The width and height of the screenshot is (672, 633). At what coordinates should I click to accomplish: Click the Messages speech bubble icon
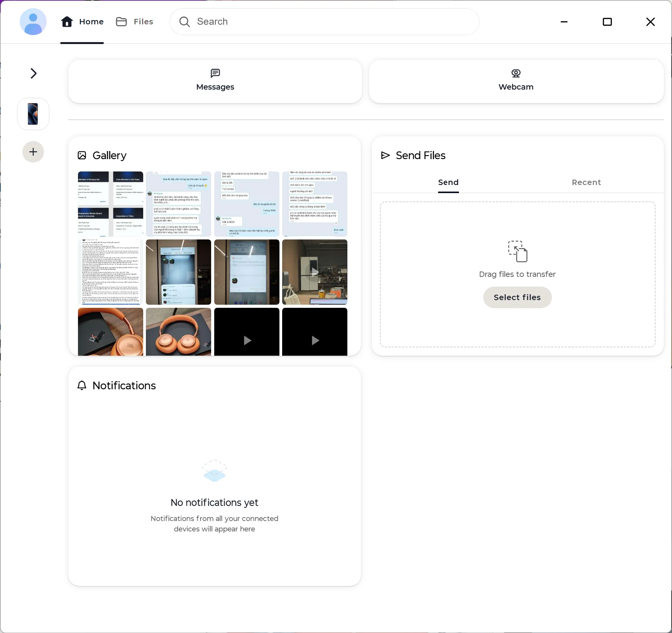[x=215, y=73]
